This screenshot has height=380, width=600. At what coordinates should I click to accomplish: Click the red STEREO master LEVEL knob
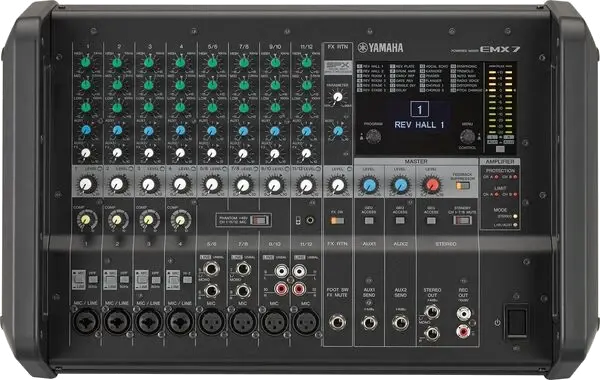click(432, 186)
